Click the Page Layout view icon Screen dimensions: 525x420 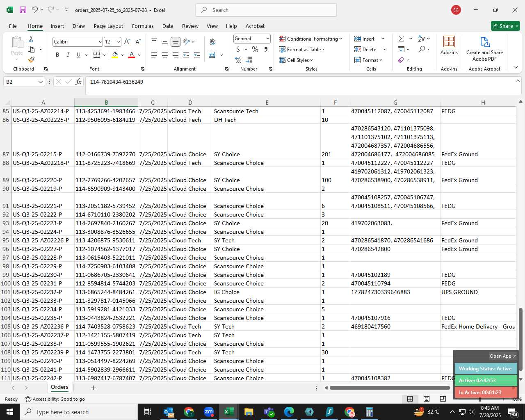[427, 399]
